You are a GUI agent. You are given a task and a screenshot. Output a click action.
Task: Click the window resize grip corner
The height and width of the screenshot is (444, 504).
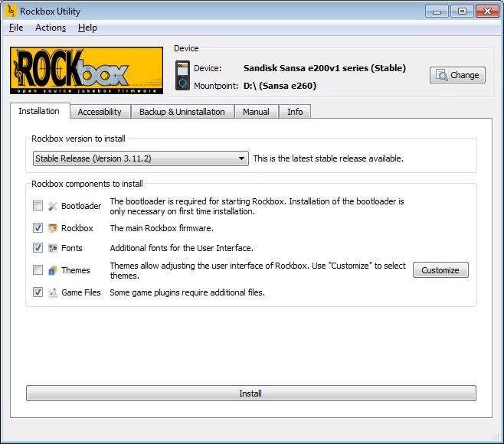[x=496, y=437]
